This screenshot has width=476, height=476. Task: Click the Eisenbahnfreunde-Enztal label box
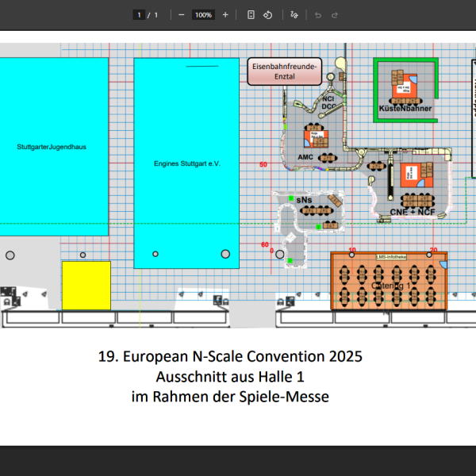(x=285, y=71)
